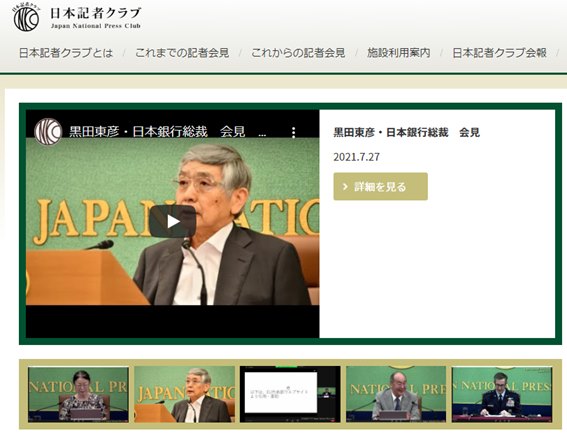
Task: Select the thumbnail of the uniformed military officer
Action: (502, 394)
